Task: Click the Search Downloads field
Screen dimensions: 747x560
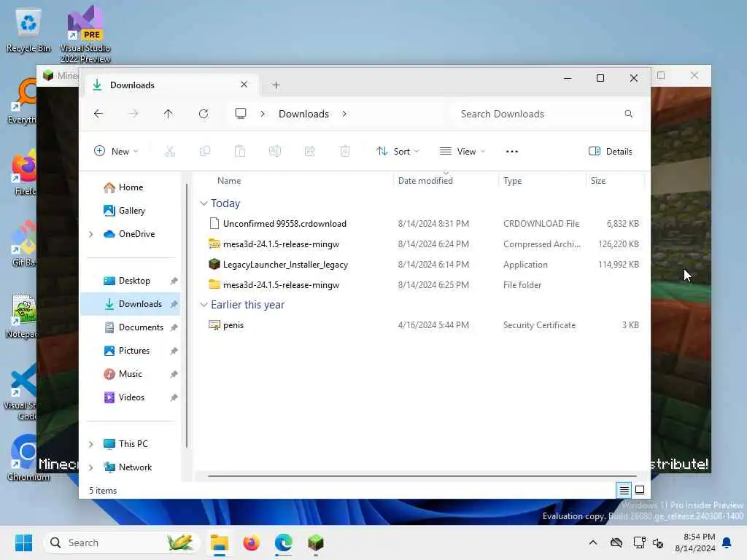Action: pyautogui.click(x=546, y=114)
